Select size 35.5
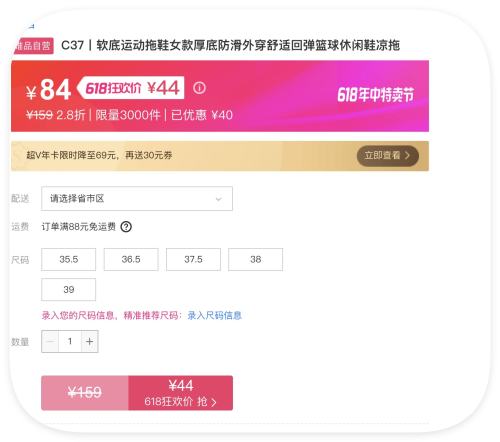Image resolution: width=500 pixels, height=442 pixels. [69, 259]
